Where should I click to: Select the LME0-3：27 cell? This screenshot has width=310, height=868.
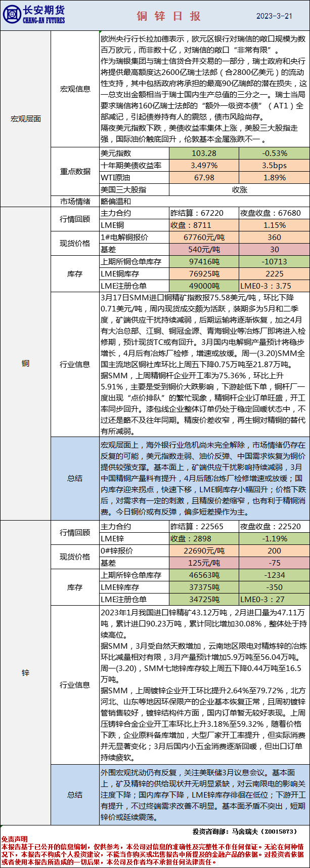(274, 600)
